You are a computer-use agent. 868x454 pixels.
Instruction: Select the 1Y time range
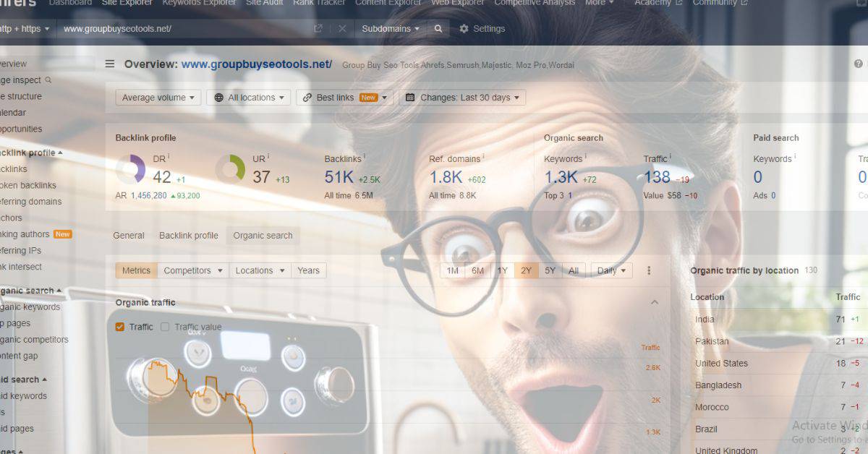(x=502, y=270)
